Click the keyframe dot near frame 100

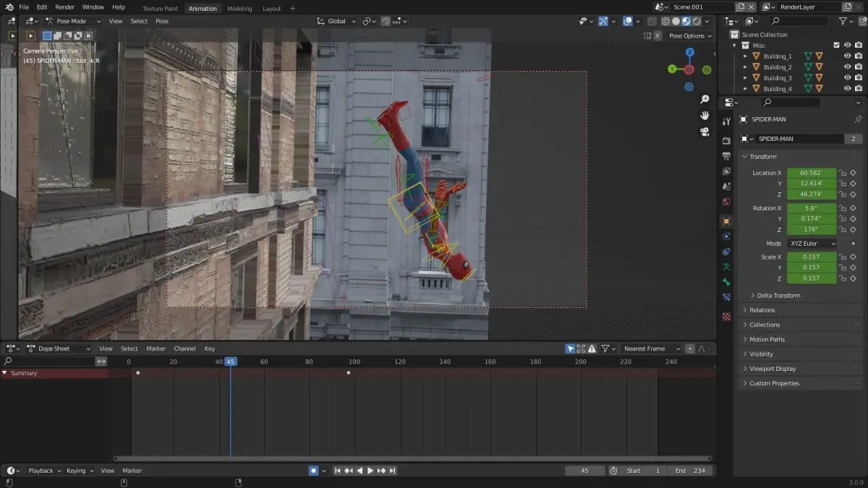(x=349, y=373)
